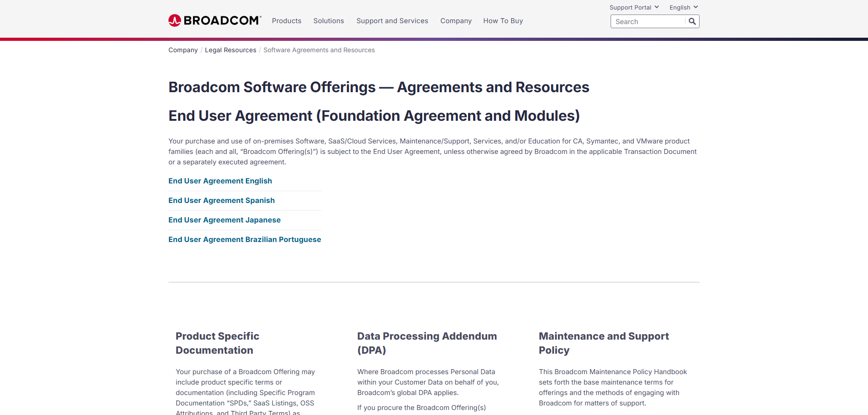The height and width of the screenshot is (415, 868).
Task: Click the Maintenance and Support Policy heading
Action: coord(604,343)
